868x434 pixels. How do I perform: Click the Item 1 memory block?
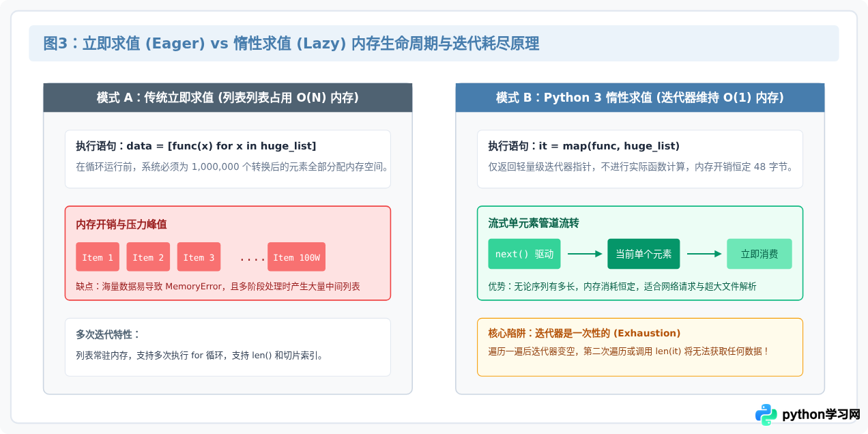98,257
